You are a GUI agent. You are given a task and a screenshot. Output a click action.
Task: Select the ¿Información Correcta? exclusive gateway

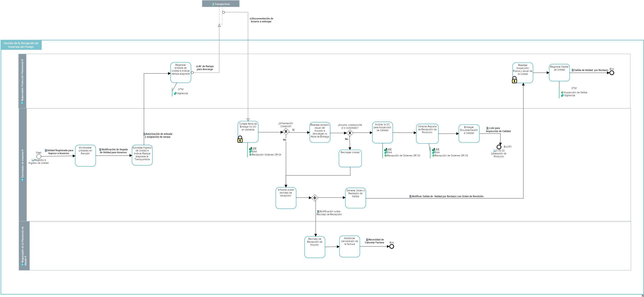[x=286, y=132]
